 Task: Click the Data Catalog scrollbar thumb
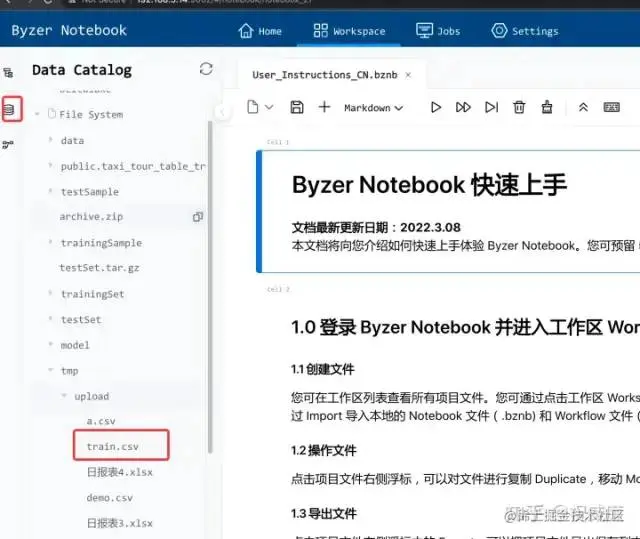(210, 287)
